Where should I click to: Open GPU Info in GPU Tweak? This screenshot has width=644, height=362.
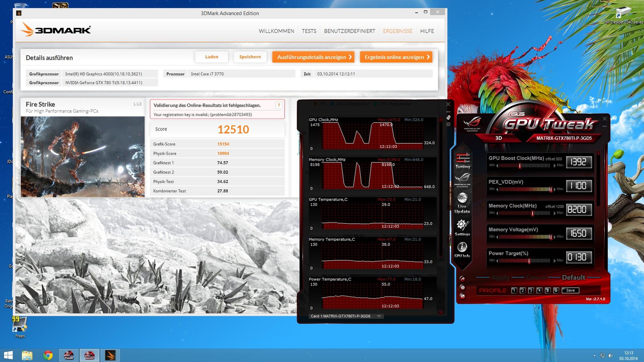[x=462, y=250]
